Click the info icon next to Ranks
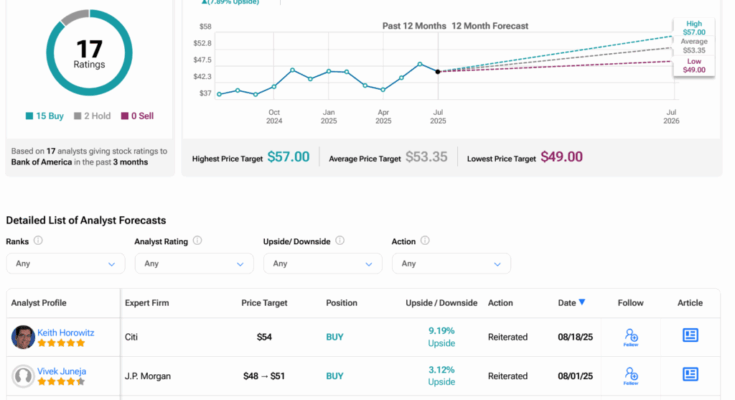735x400 pixels. click(38, 241)
